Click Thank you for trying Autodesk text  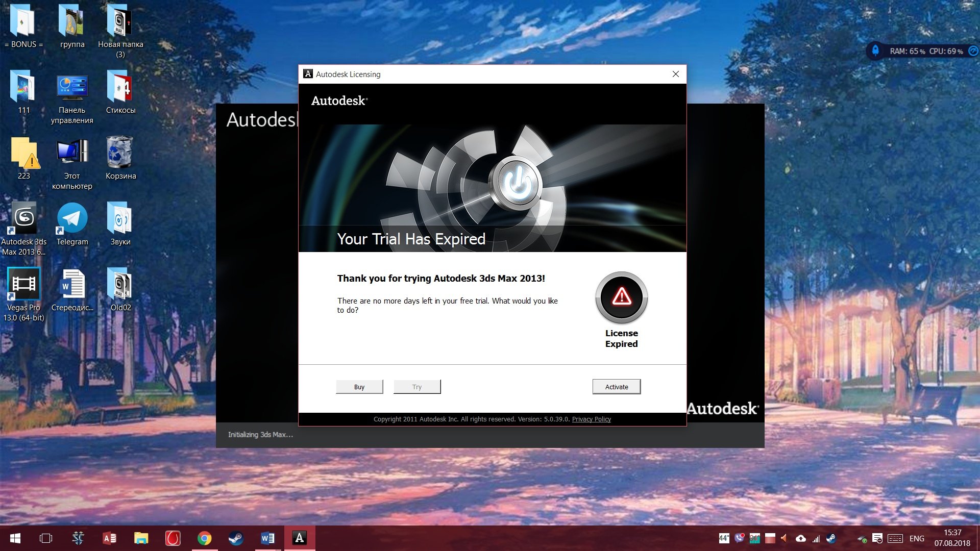click(x=441, y=278)
